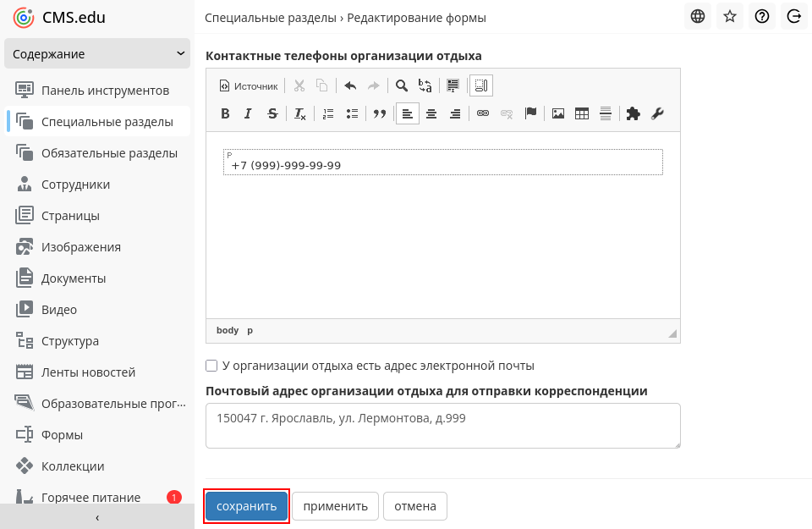
Task: Open Горячее питание menu item
Action: coord(97,498)
